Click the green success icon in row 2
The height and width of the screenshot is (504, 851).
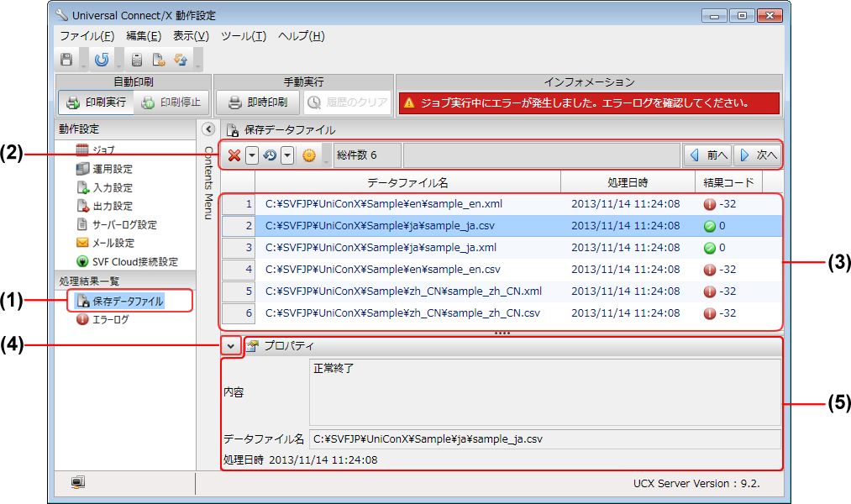click(709, 226)
